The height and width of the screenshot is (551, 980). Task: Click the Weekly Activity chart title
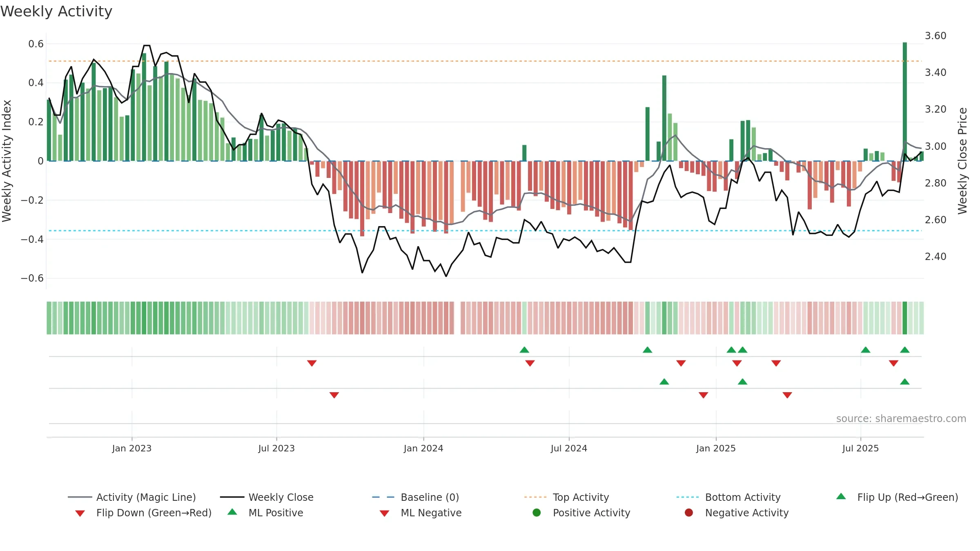(56, 11)
